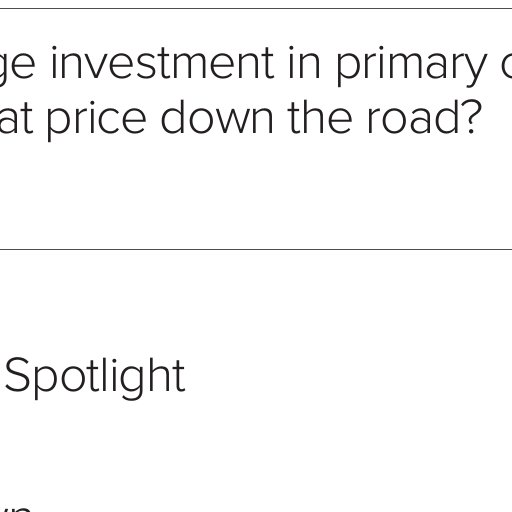
Task: Click the word "down" in the headline
Action: pos(217,117)
